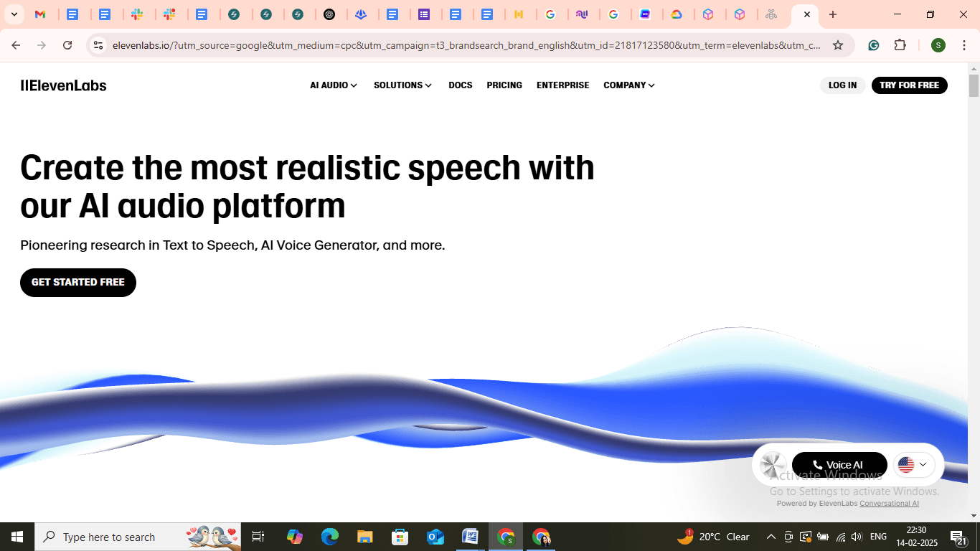Open File Explorer from taskbar
980x551 pixels.
pos(365,537)
